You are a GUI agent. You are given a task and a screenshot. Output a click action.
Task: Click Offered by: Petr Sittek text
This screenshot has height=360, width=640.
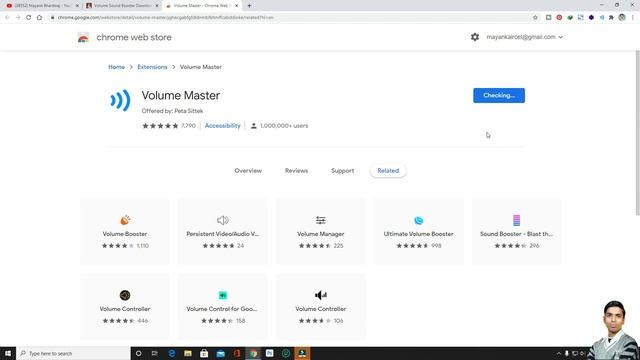172,111
